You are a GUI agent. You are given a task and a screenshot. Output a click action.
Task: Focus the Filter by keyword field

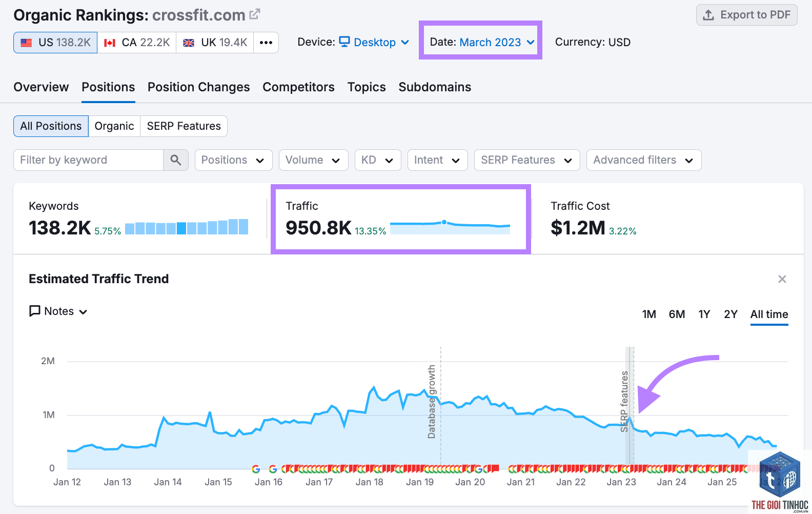pyautogui.click(x=88, y=160)
